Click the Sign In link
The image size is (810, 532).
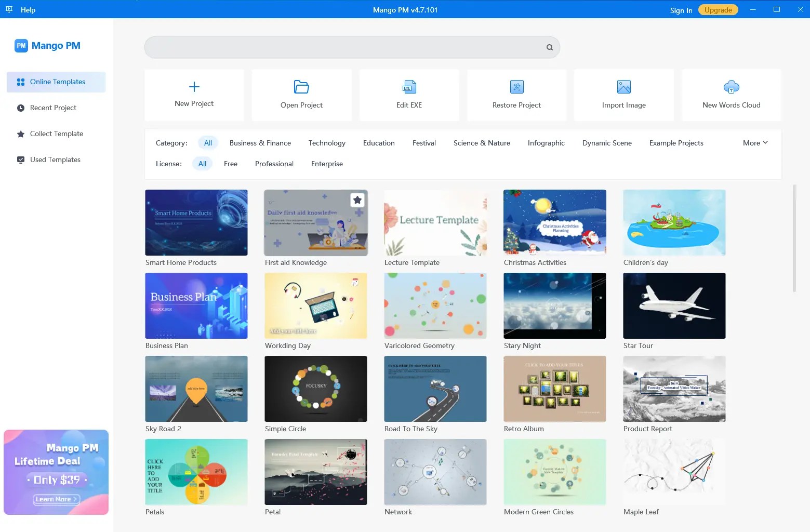pos(681,10)
